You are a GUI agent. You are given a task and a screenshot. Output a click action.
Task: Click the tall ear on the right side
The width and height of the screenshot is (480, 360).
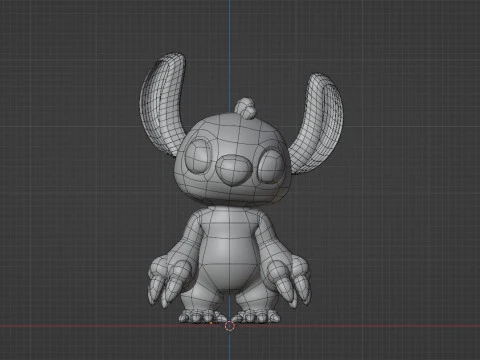[317, 123]
